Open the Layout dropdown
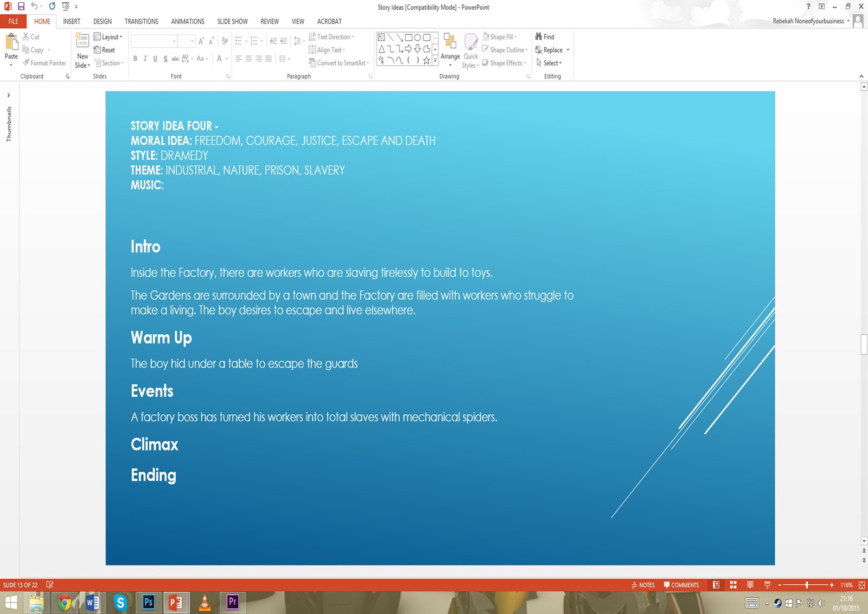This screenshot has height=614, width=868. [108, 37]
